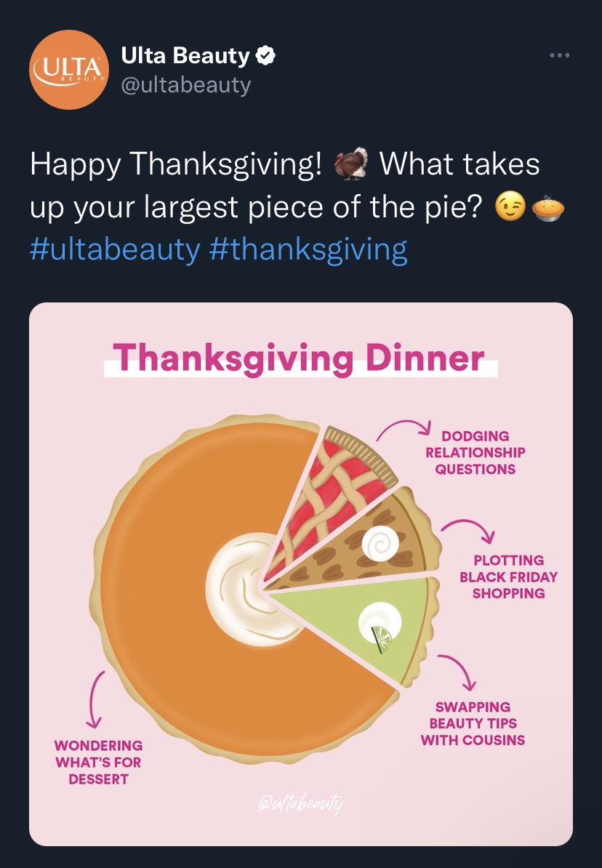Click the Swapping Beauty Tips With Cousins label
Image resolution: width=602 pixels, height=868 pixels.
(x=473, y=723)
